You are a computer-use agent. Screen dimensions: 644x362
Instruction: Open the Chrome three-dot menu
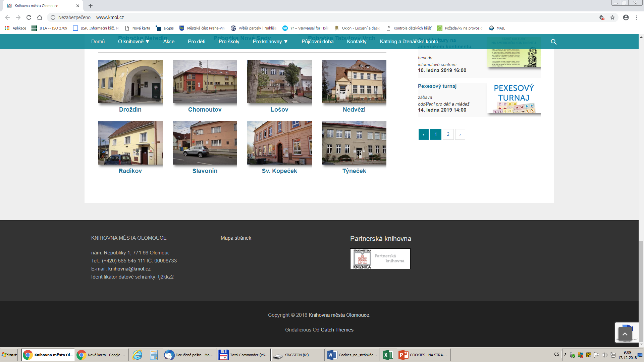click(637, 17)
